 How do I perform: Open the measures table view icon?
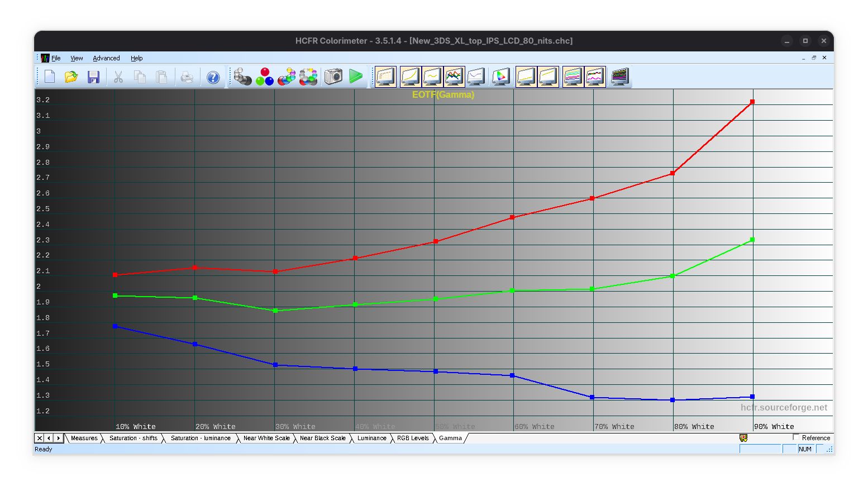click(619, 77)
